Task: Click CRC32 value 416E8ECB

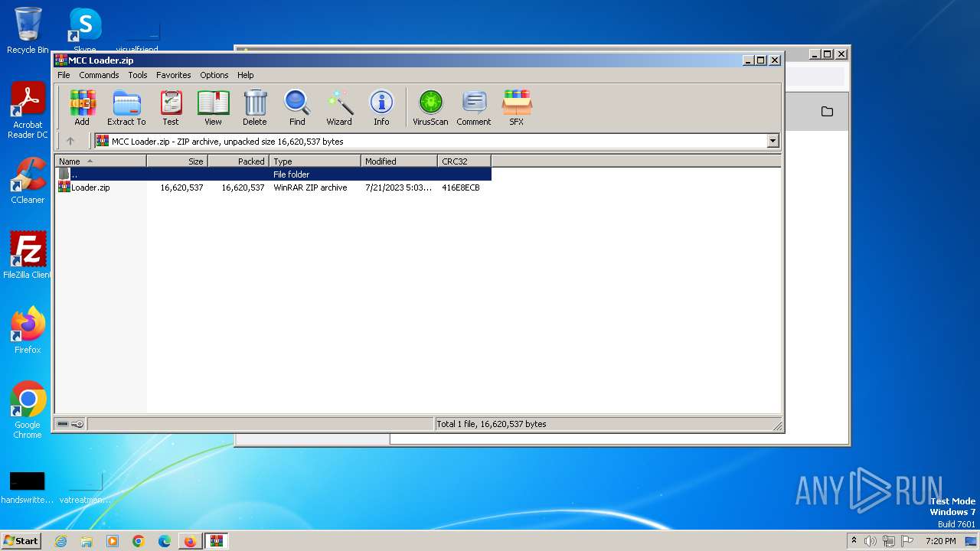Action: 461,187
